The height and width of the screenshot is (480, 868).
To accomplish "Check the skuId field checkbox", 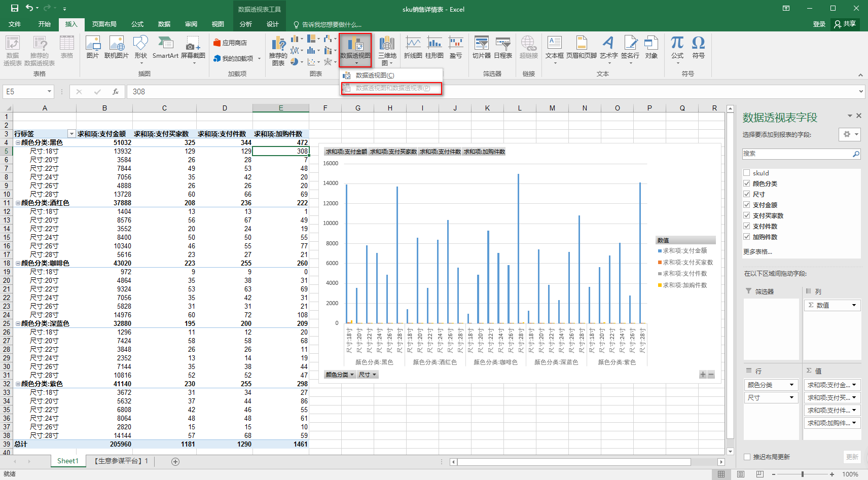I will tap(746, 173).
